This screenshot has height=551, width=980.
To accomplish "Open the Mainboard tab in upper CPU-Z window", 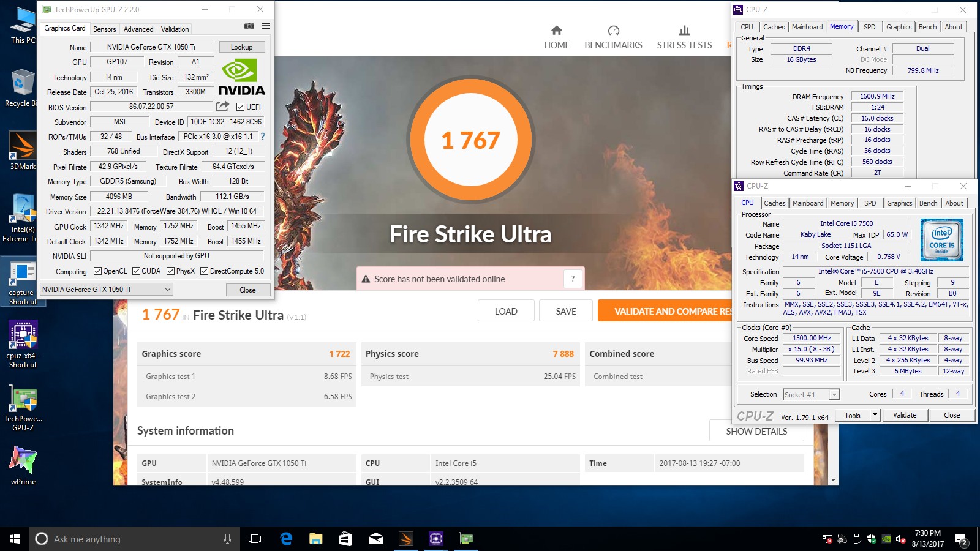I will pos(807,27).
